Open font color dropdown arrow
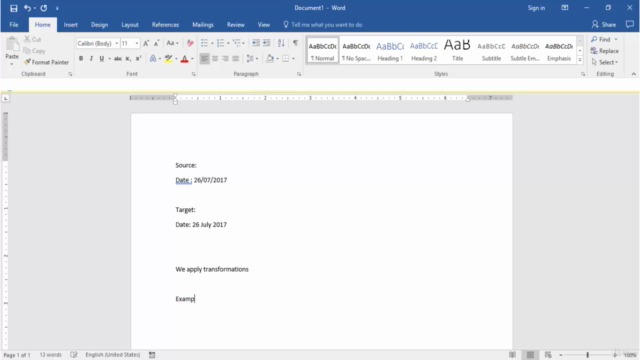This screenshot has height=360, width=640. [x=192, y=59]
